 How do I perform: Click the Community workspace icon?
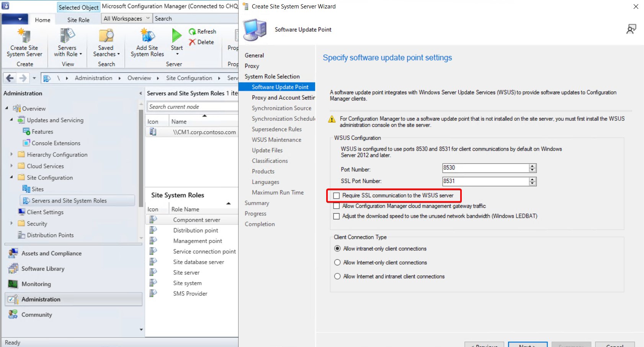(x=13, y=315)
